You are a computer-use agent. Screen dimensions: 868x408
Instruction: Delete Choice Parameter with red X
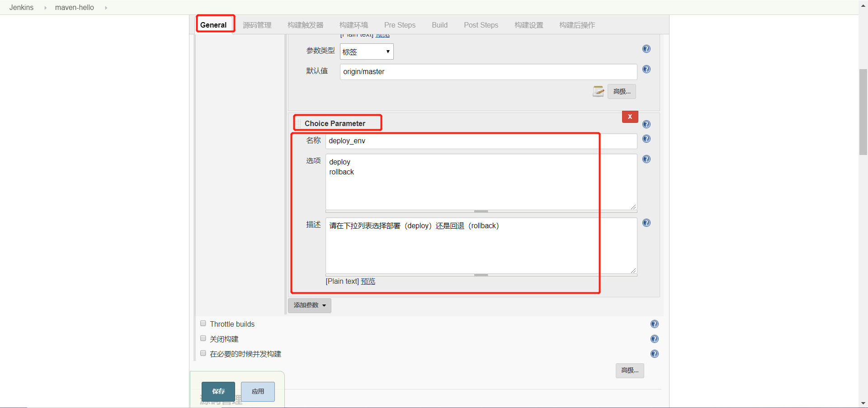pos(630,117)
